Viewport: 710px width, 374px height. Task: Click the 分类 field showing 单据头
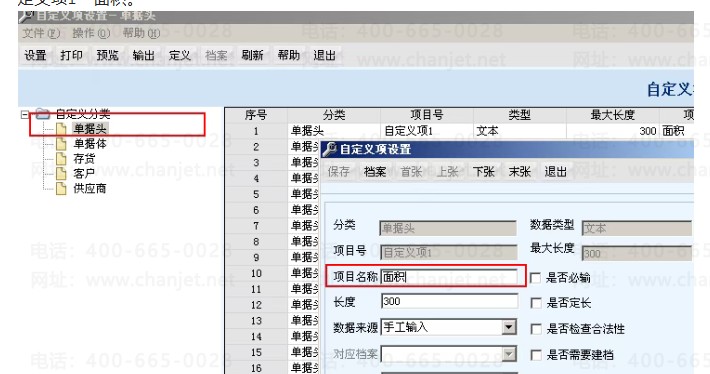pos(448,228)
